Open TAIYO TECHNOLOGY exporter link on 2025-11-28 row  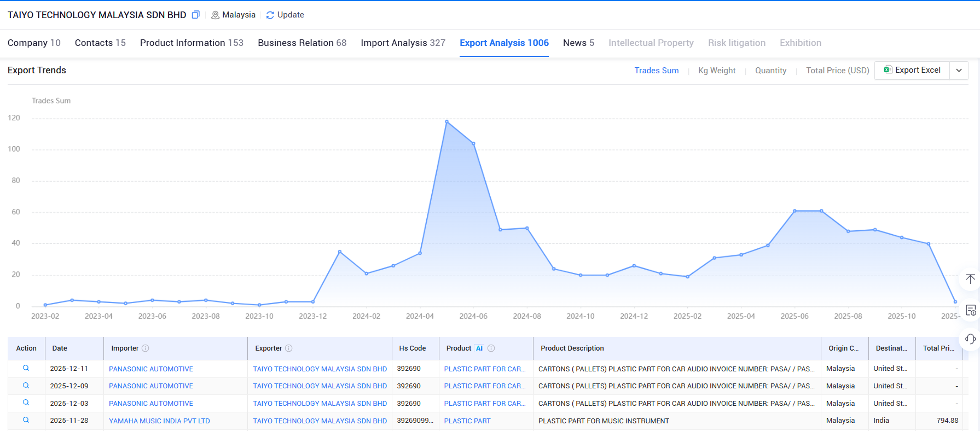click(x=320, y=421)
